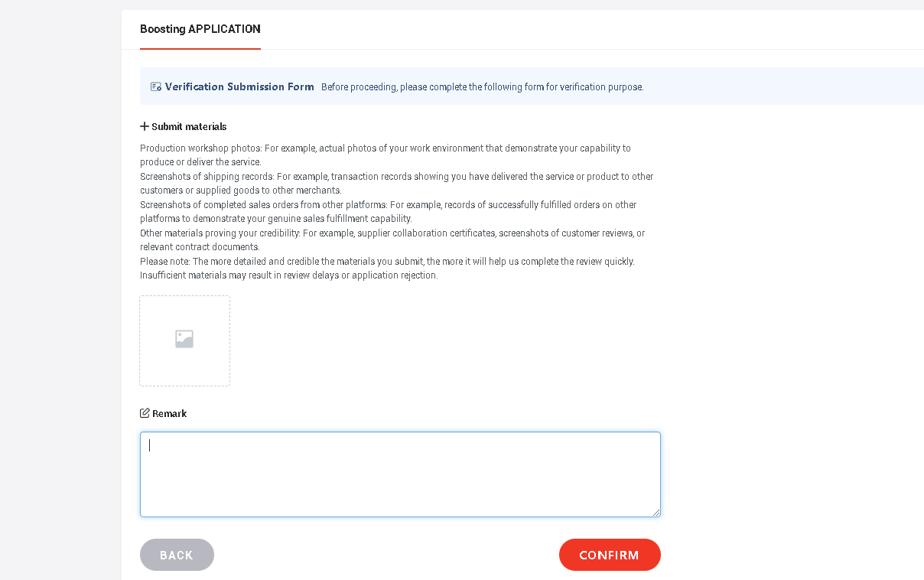This screenshot has height=580, width=924.
Task: Click the Submit materials label
Action: click(189, 127)
